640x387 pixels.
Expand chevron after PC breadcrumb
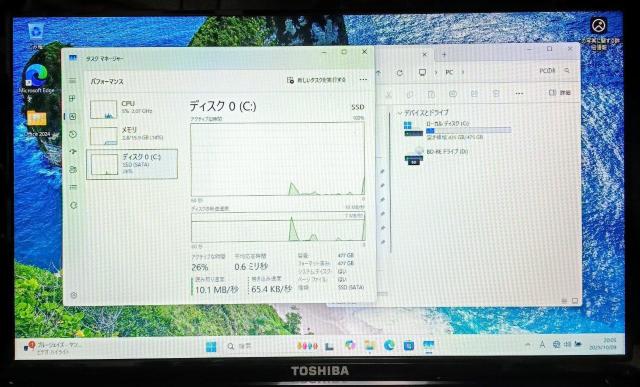pos(463,72)
